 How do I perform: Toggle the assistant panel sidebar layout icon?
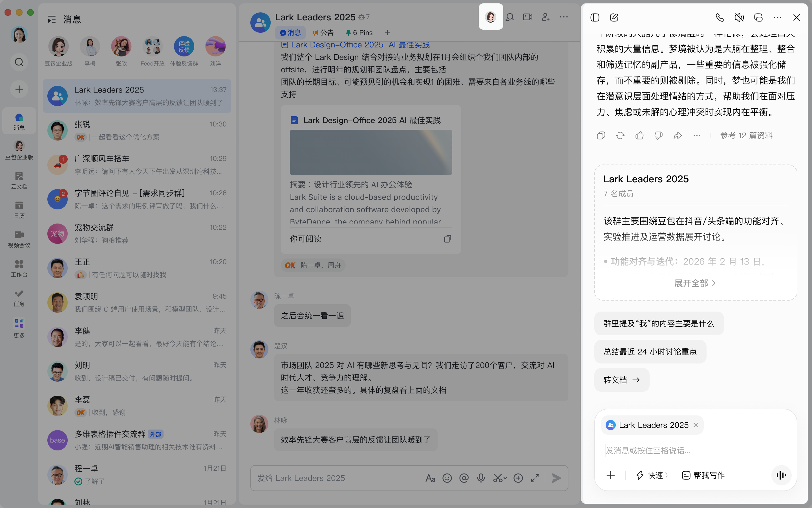[x=595, y=17]
